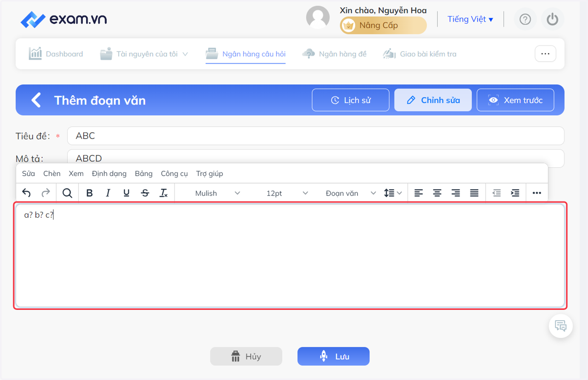Toggle underline formatting
Screen dimensions: 588x380
(126, 193)
